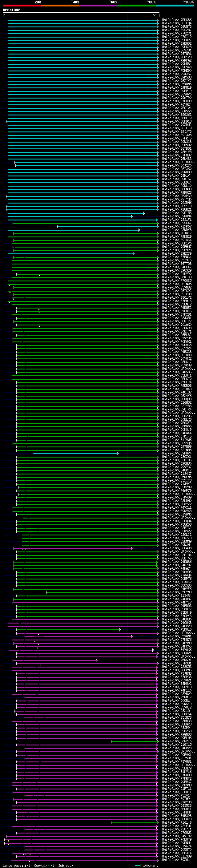Click the UniRef100_Q9M584 hit label
This screenshot has height=868, width=197.
[x=177, y=64]
